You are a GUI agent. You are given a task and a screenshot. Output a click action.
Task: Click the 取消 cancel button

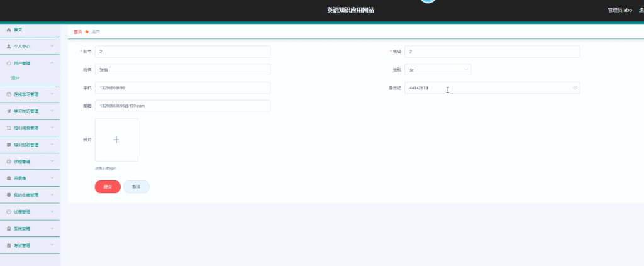click(136, 187)
